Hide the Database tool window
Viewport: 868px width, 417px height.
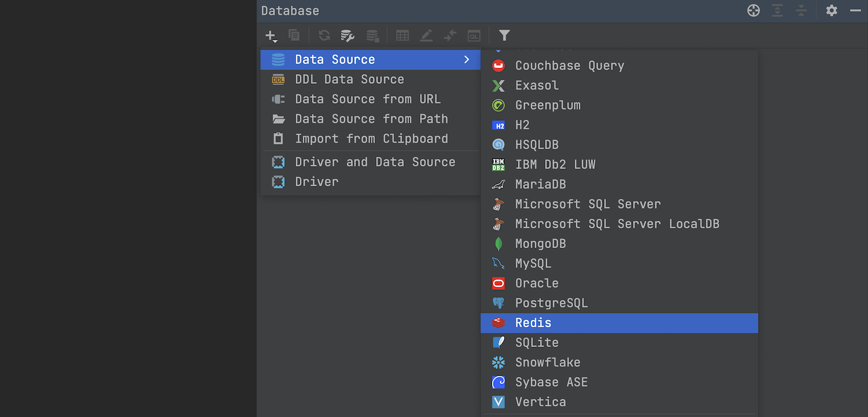pyautogui.click(x=856, y=10)
